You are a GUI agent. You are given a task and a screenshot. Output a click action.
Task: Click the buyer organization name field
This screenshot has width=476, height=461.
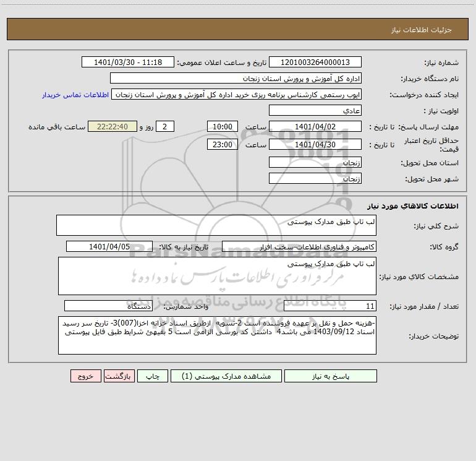click(x=236, y=78)
